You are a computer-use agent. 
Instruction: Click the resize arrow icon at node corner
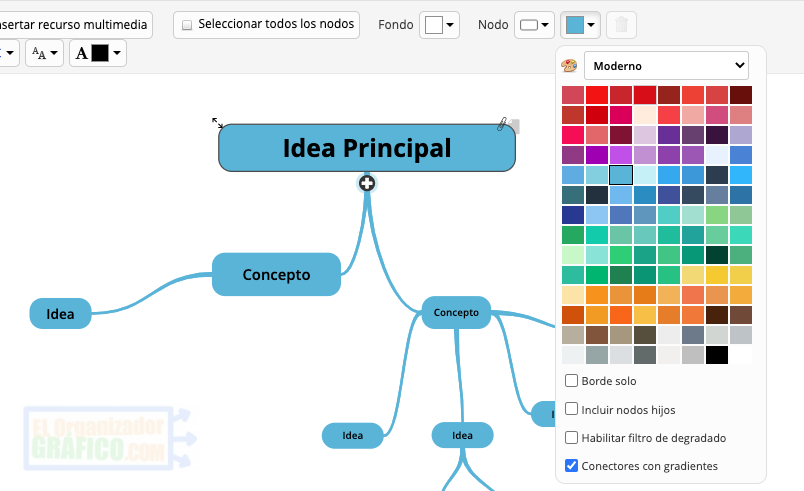(x=217, y=123)
